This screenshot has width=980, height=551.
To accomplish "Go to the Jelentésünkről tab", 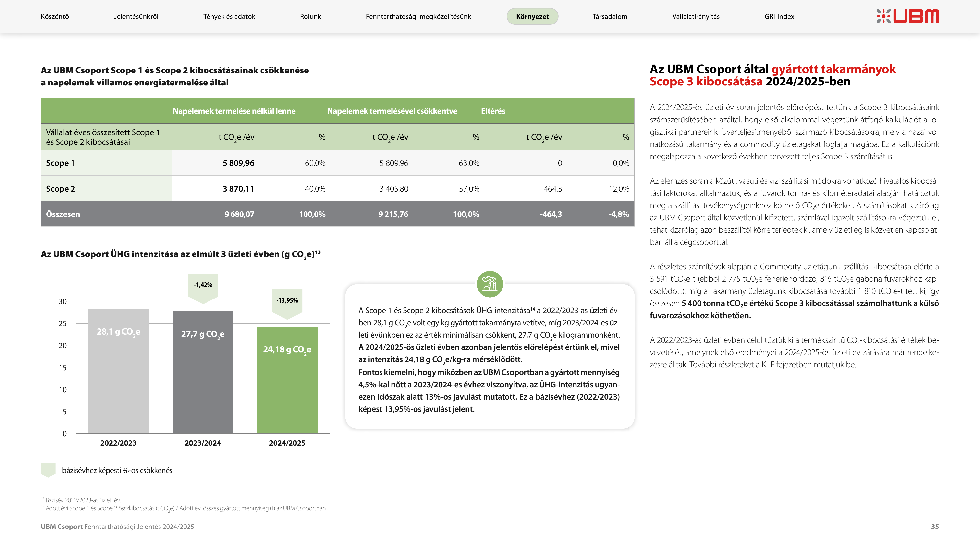I will coord(136,16).
